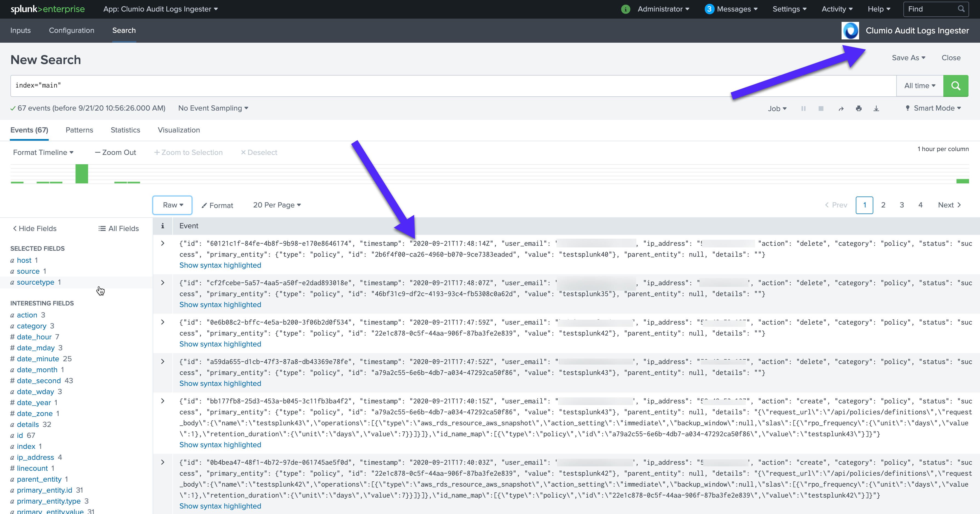Open the date_hour field
980x514 pixels.
[35, 337]
